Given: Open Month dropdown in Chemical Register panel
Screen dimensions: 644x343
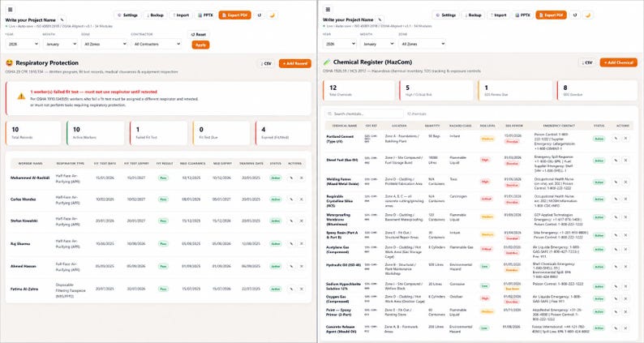Looking at the screenshot, I should point(377,44).
